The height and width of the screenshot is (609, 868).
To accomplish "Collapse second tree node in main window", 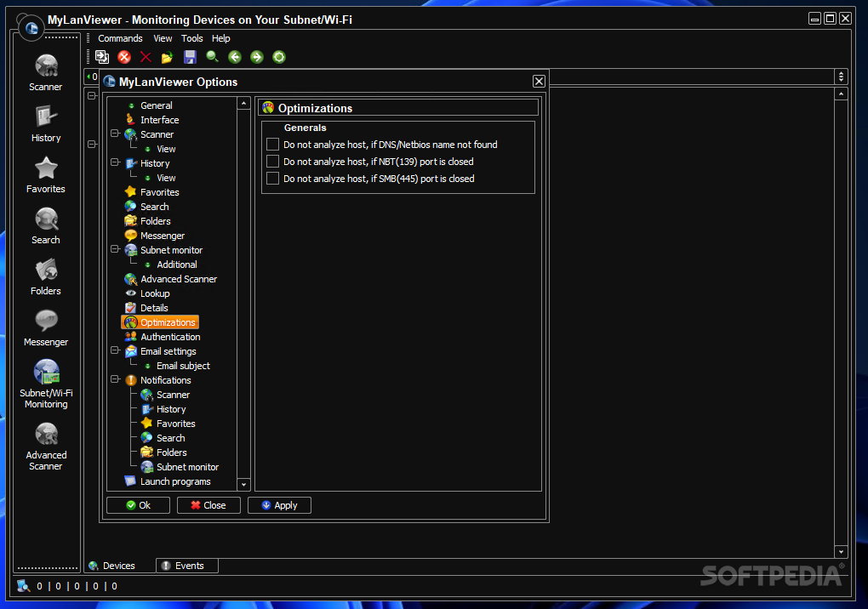I will 92,145.
